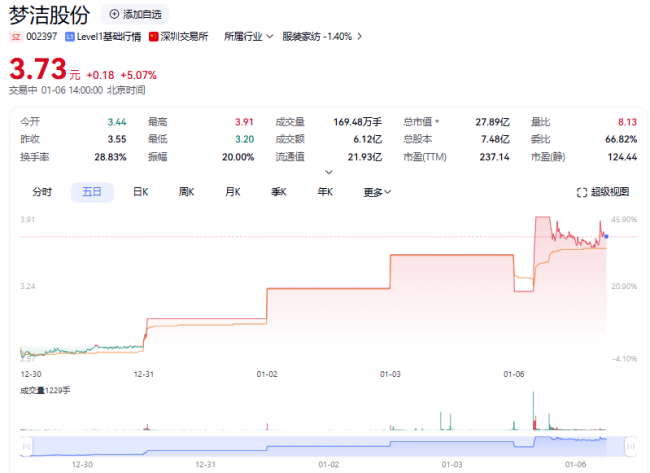The image size is (650, 473).
Task: Switch to the 周K tab
Action: (187, 192)
